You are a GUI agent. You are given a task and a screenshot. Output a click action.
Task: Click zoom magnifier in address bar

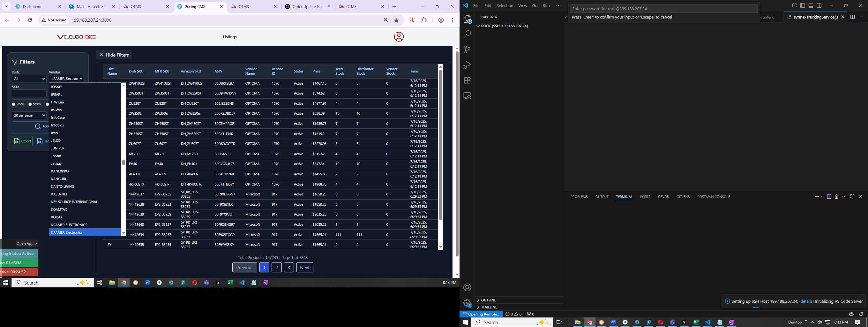click(386, 20)
